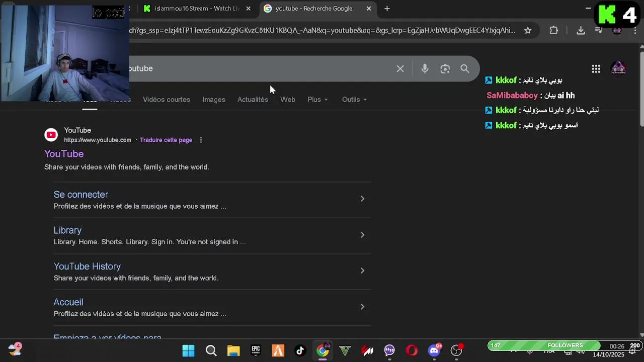Viewport: 644px width, 362px height.
Task: Open the Se connecter link
Action: click(81, 195)
